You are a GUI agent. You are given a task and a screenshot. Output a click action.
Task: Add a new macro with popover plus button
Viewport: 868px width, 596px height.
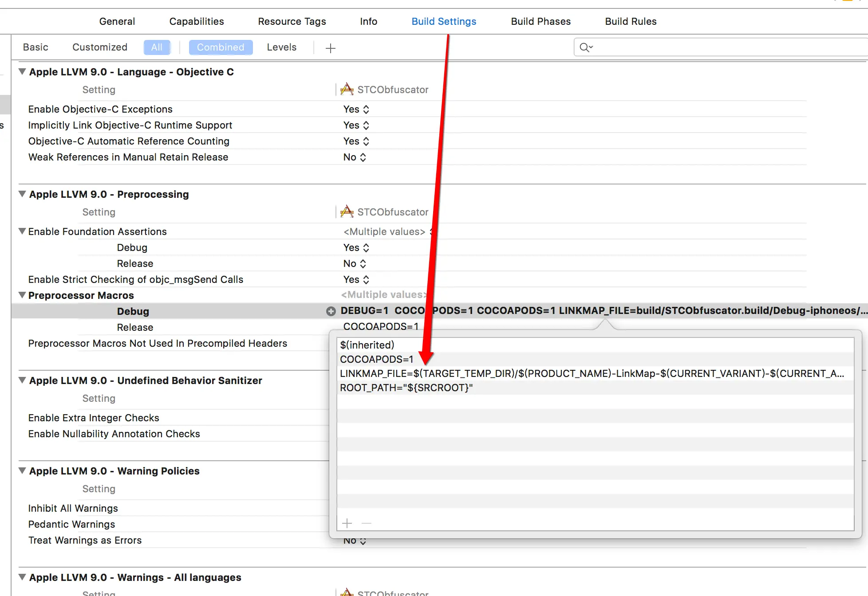[x=347, y=523]
